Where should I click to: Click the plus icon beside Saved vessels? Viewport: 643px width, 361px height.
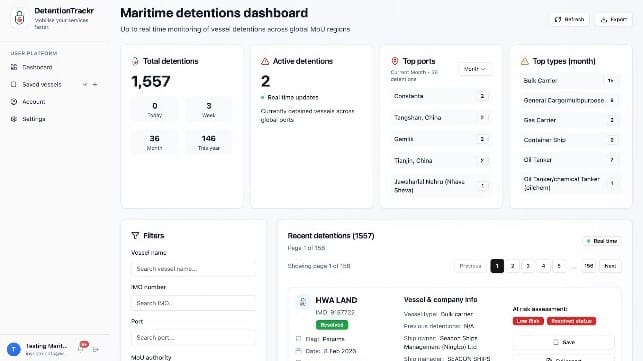pyautogui.click(x=95, y=85)
